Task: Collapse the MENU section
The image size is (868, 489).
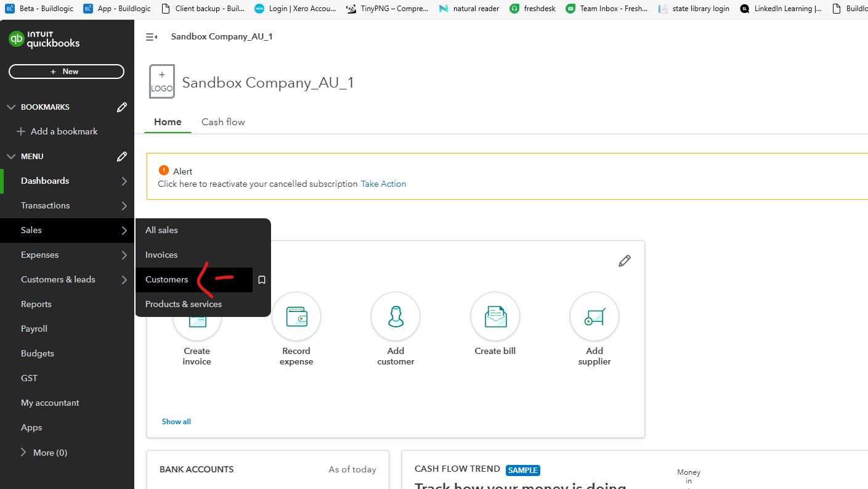Action: [11, 157]
